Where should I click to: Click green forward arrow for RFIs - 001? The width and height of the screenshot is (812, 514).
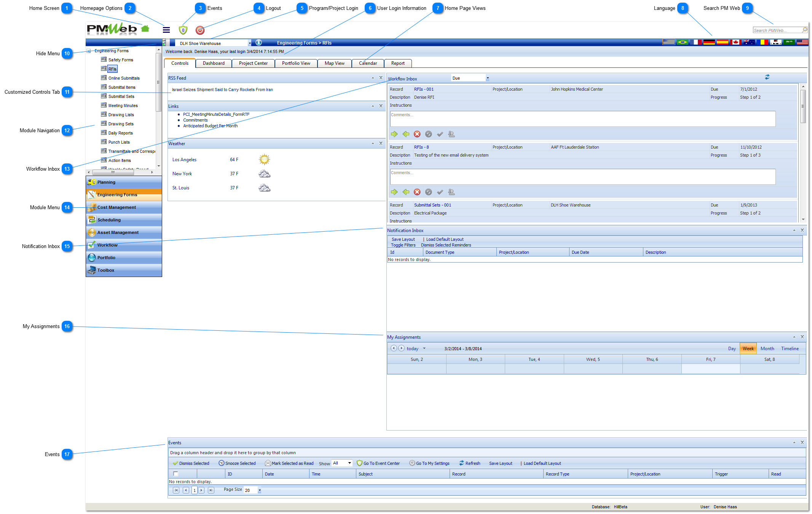[394, 134]
